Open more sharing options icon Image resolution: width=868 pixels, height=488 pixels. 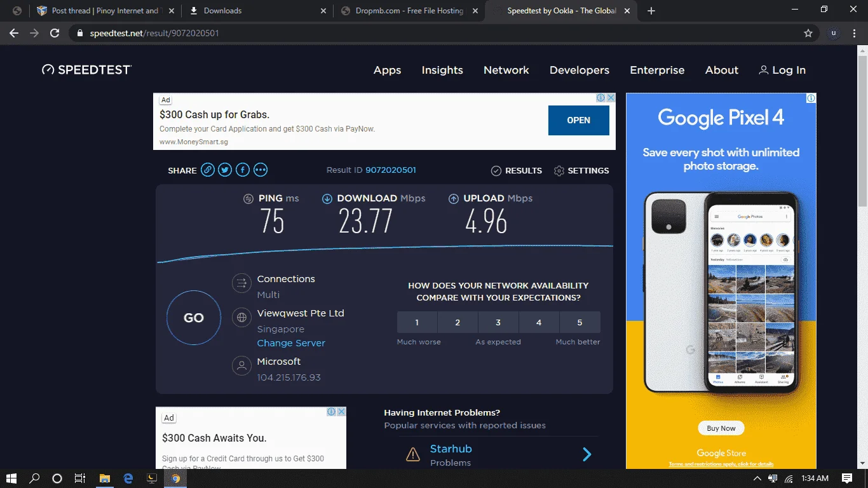point(261,170)
